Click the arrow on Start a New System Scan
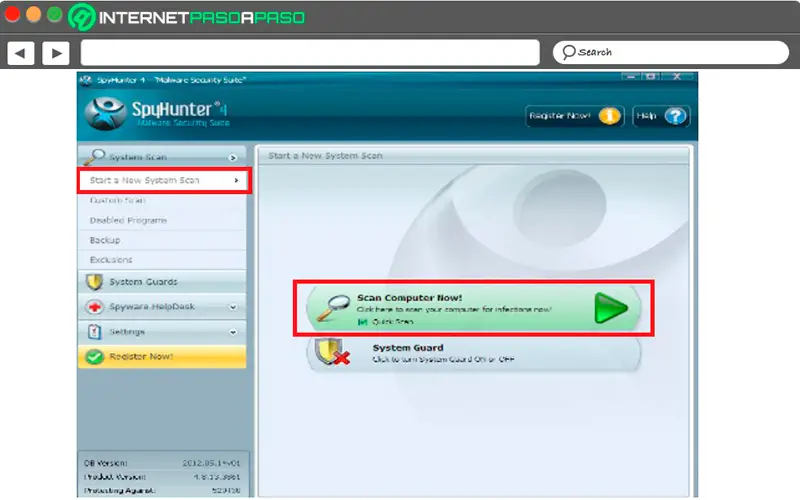The width and height of the screenshot is (800, 500). click(x=236, y=180)
